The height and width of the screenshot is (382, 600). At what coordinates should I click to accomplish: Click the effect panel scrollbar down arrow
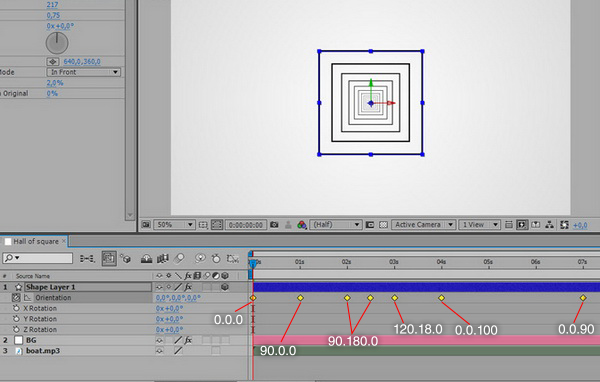[130, 215]
